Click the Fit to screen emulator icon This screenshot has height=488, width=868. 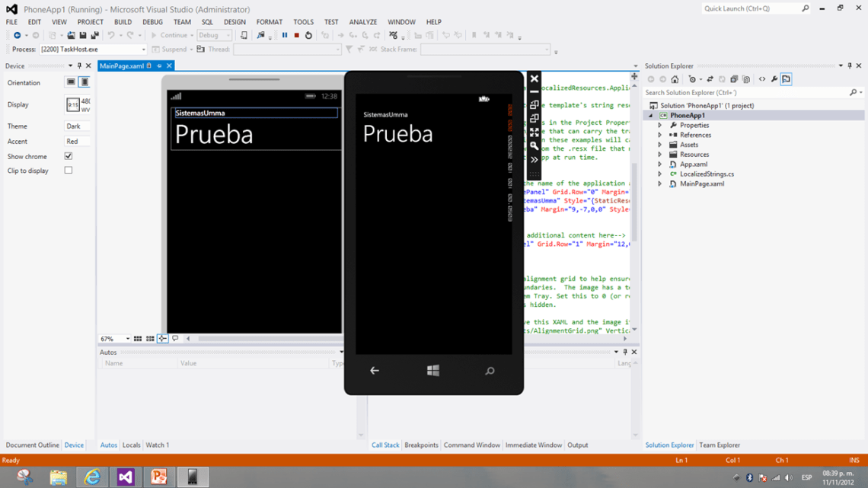[x=535, y=131]
